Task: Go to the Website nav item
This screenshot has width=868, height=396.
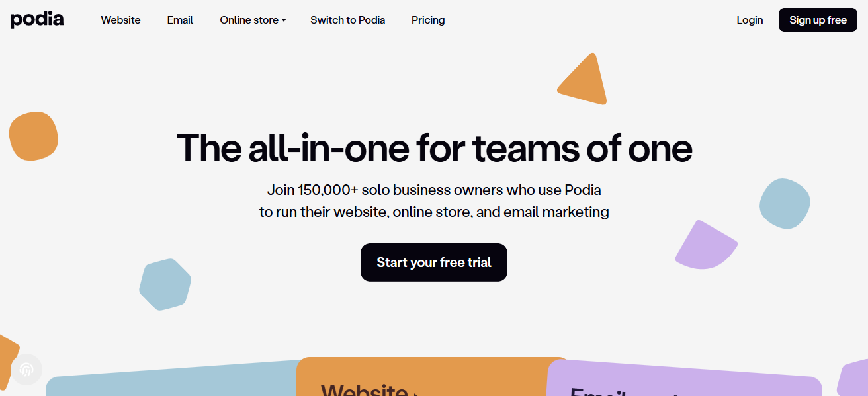Action: click(120, 20)
